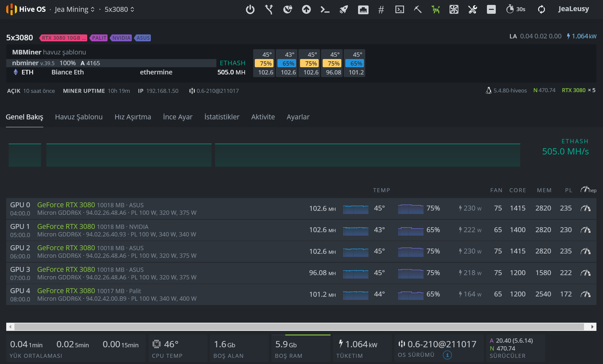Open the Aktivite tab
Viewport: 603px width, 364px height.
click(x=263, y=117)
